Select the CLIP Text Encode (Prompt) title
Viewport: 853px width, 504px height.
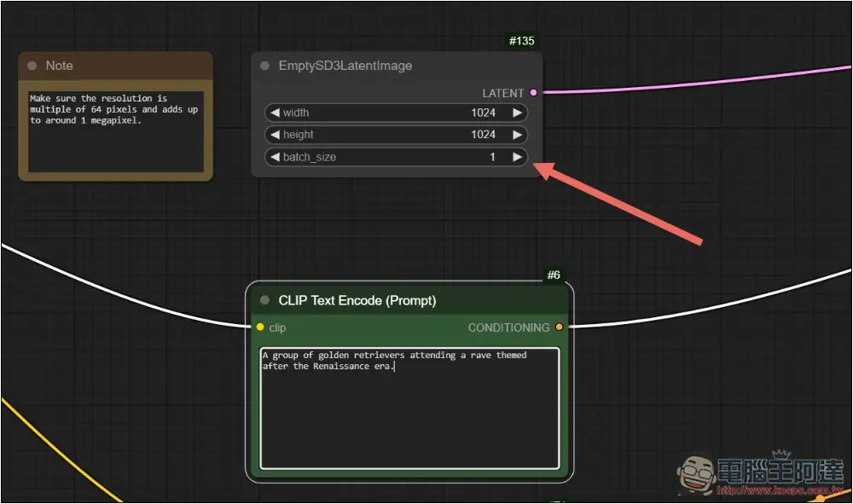[357, 300]
